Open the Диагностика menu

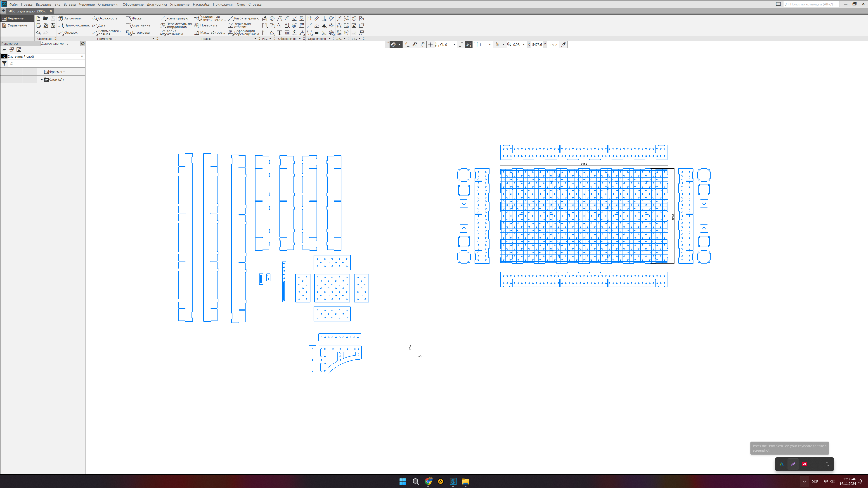point(157,4)
